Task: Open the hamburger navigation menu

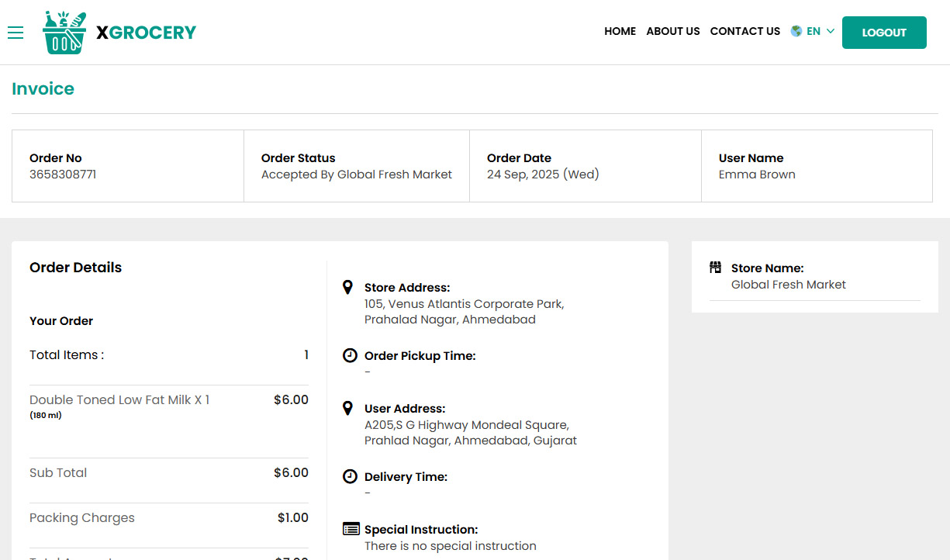Action: tap(16, 33)
